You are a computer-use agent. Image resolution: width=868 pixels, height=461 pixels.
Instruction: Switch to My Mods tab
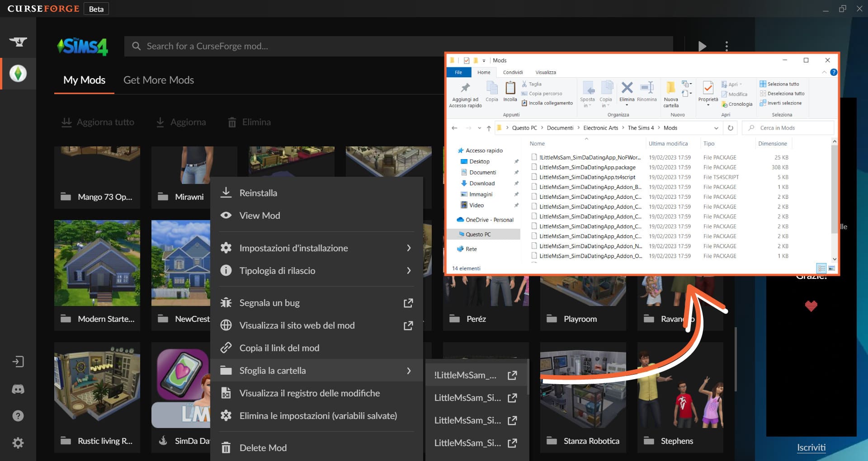coord(84,80)
